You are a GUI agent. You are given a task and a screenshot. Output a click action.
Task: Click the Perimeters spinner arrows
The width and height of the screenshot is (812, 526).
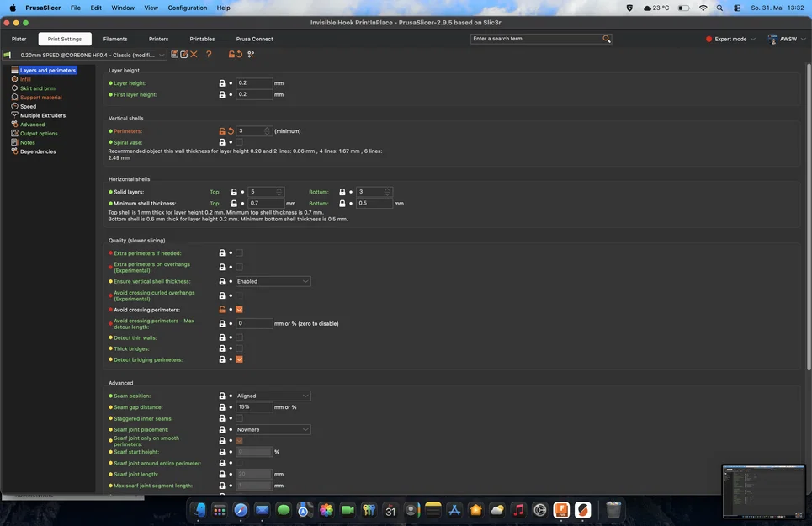pyautogui.click(x=268, y=131)
